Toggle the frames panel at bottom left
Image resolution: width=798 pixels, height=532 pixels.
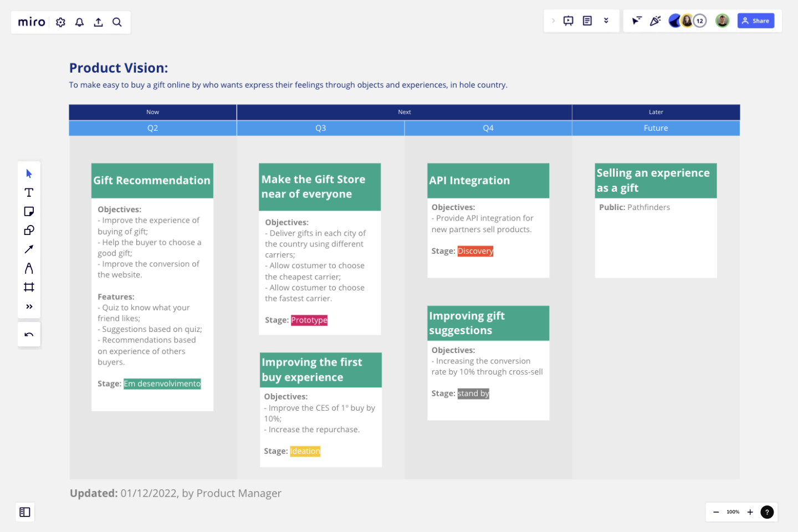click(x=25, y=512)
